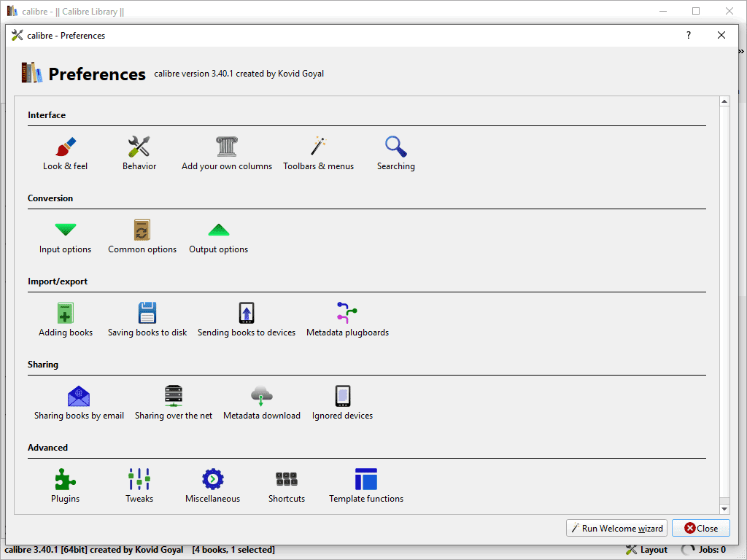Screen dimensions: 747x560
Task: Open Ignored devices settings
Action: point(342,403)
